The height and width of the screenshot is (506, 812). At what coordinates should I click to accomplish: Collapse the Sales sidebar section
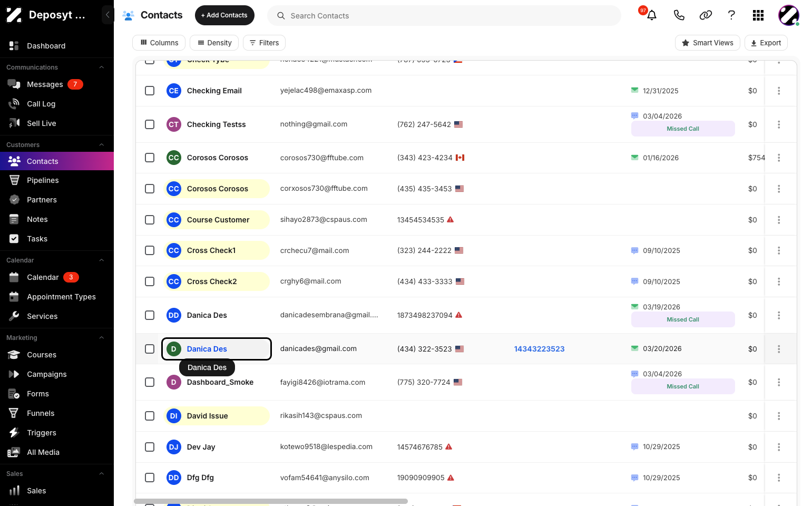(102, 474)
